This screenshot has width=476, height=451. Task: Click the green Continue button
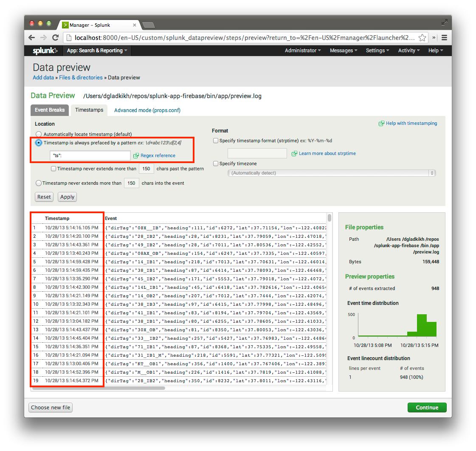coord(427,408)
